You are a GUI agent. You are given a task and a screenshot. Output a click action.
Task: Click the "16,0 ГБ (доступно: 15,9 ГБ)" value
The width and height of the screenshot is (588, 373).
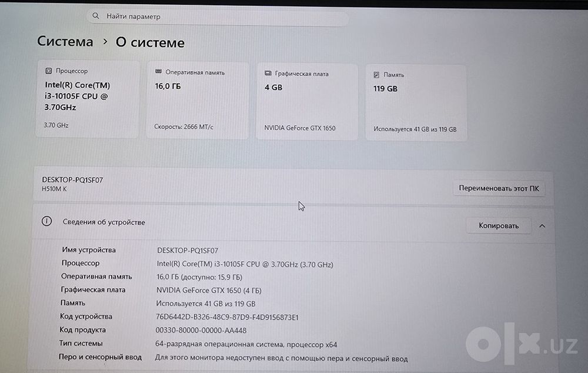199,277
